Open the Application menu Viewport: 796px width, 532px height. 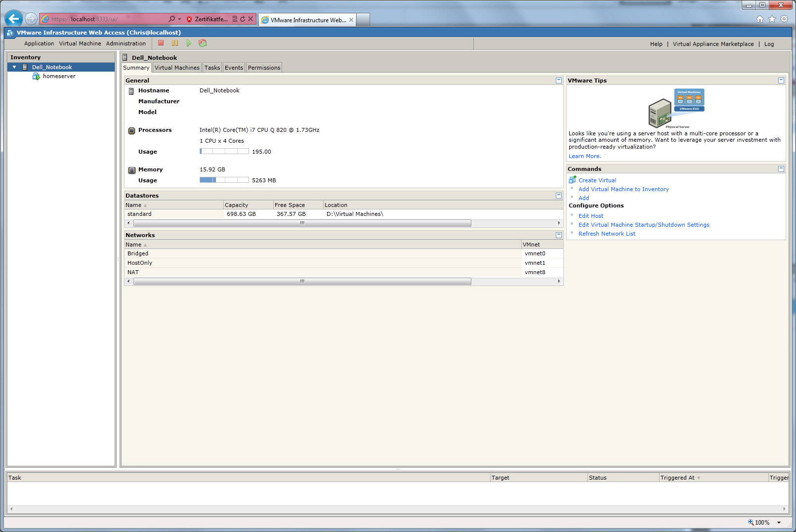(x=39, y=43)
